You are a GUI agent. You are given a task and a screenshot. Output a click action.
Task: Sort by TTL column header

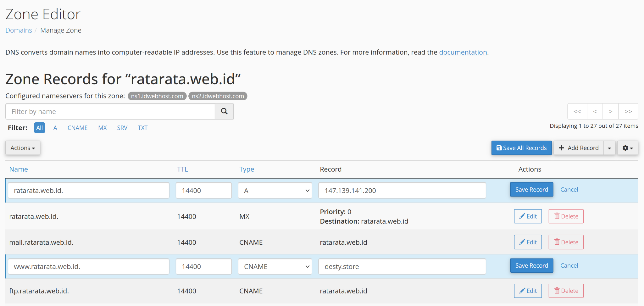pyautogui.click(x=182, y=169)
